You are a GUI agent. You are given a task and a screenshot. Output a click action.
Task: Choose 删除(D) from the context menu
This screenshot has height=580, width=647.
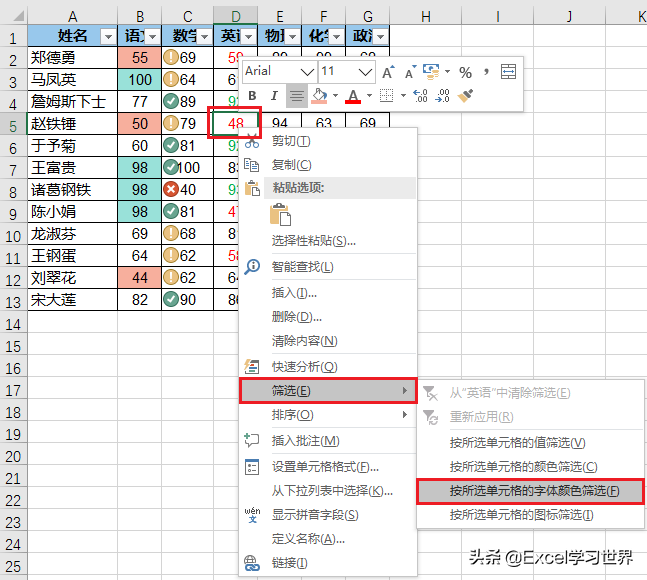coord(328,317)
